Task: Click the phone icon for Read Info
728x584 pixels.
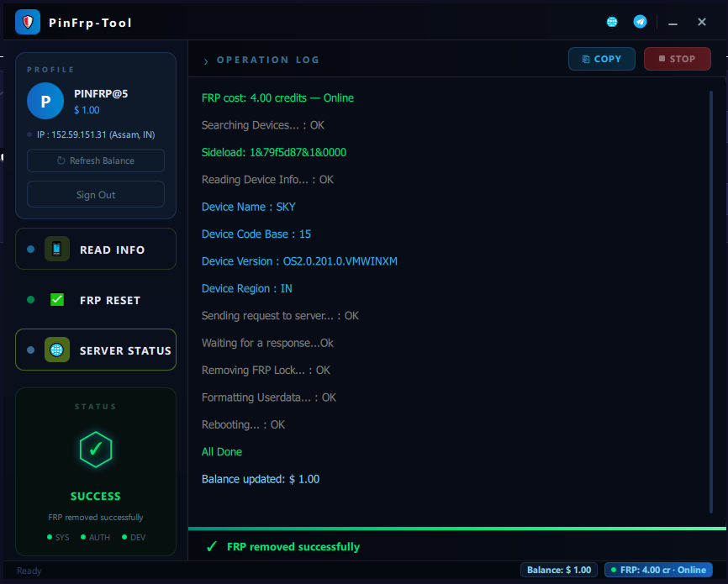Action: [x=56, y=249]
